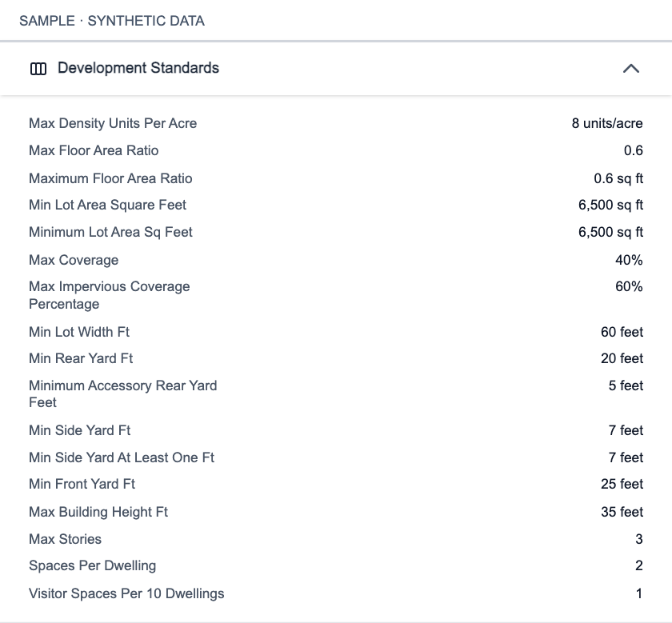The width and height of the screenshot is (672, 623).
Task: Click the Development Standards heading
Action: [138, 68]
